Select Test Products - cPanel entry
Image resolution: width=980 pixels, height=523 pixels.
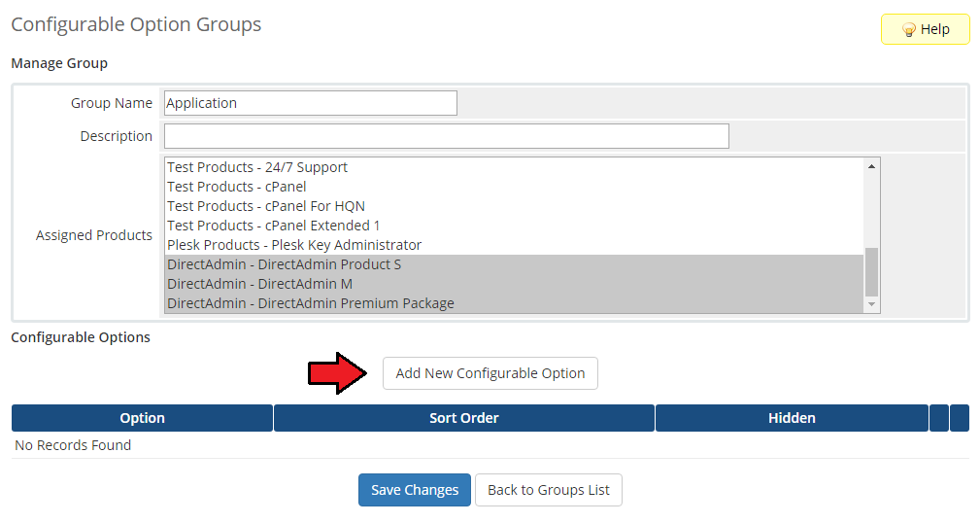[x=514, y=187]
